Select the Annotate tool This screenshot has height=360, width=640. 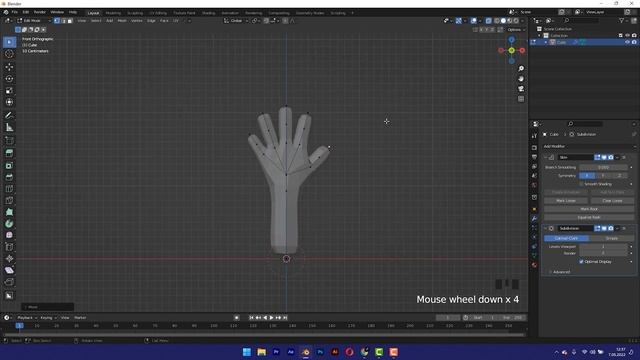pyautogui.click(x=9, y=116)
